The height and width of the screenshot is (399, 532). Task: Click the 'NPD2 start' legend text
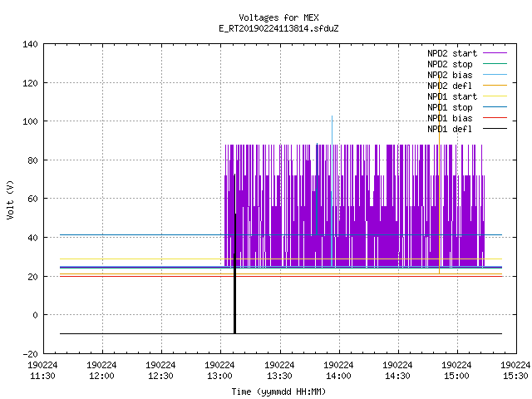[x=452, y=53]
